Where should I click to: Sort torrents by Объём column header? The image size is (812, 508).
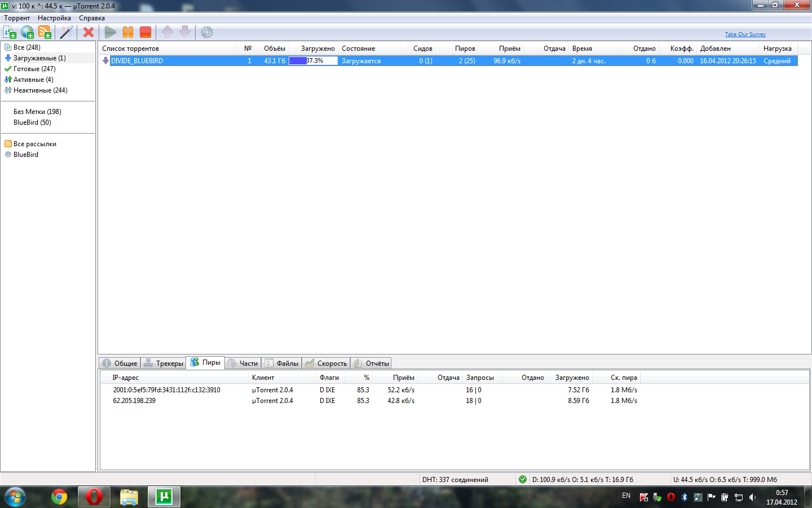[272, 49]
